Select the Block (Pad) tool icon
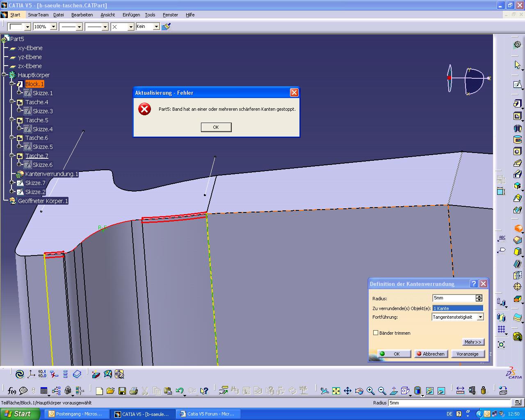 (517, 103)
